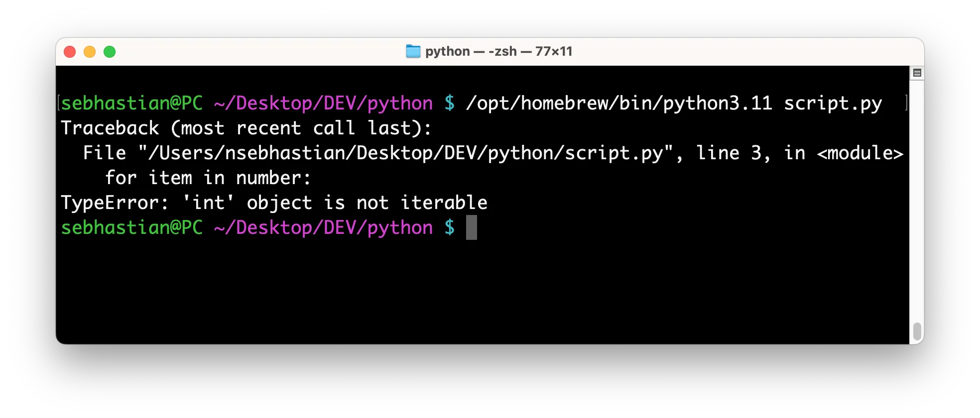
Task: Click the script.py file path in traceback
Action: pyautogui.click(x=406, y=153)
